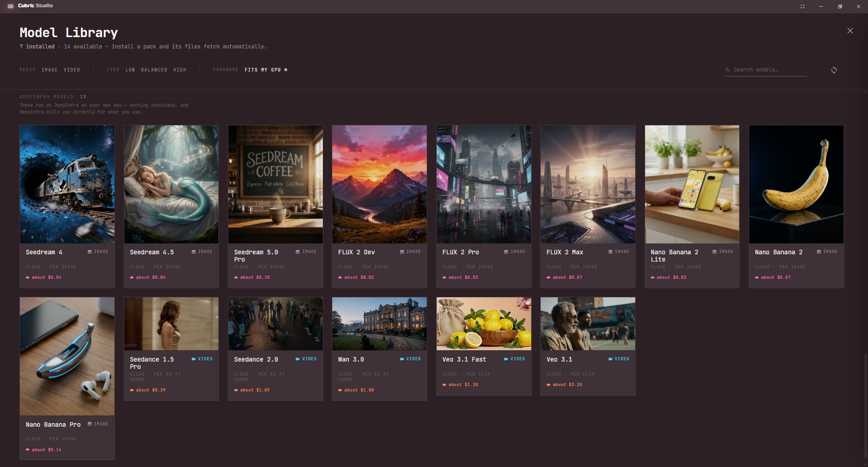Image resolution: width=868 pixels, height=467 pixels.
Task: Select the Wan 3.0 mansion thumbnail
Action: (x=379, y=324)
